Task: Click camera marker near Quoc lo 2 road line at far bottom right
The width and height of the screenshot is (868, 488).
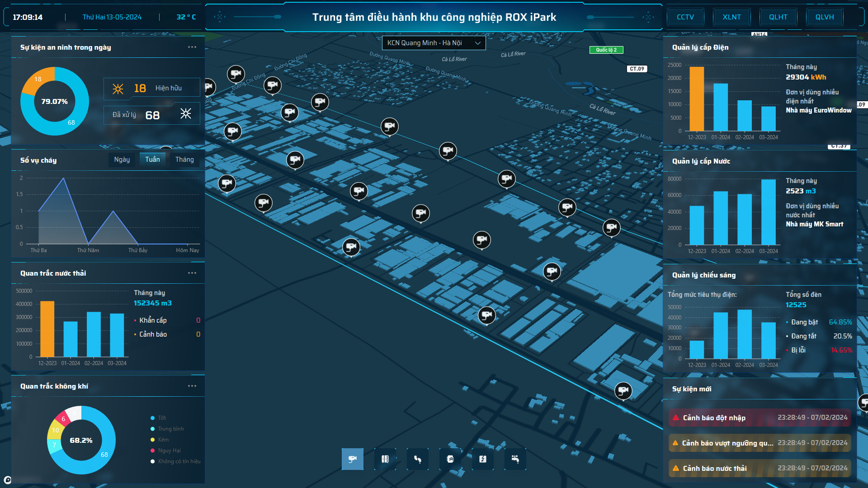Action: coord(623,390)
